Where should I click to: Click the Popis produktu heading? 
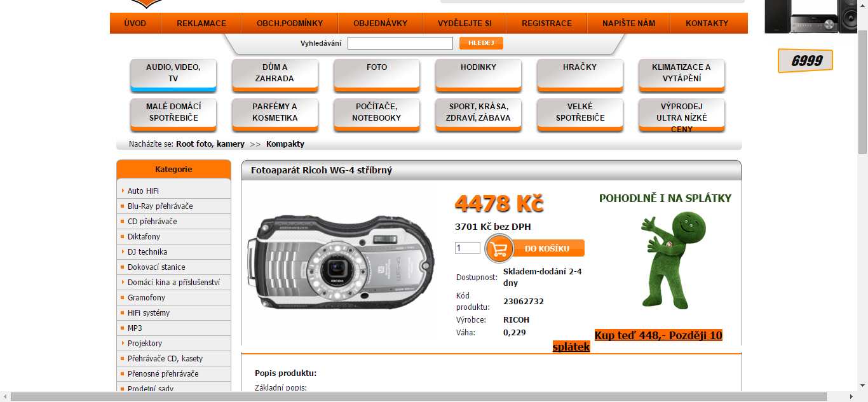point(286,373)
